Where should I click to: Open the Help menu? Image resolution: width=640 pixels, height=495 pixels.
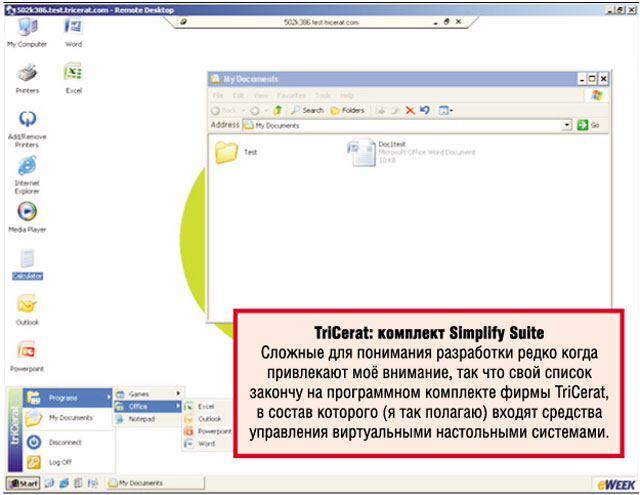[x=347, y=95]
